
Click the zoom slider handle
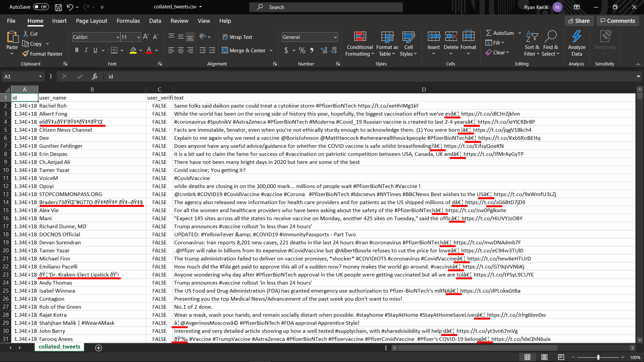click(598, 357)
